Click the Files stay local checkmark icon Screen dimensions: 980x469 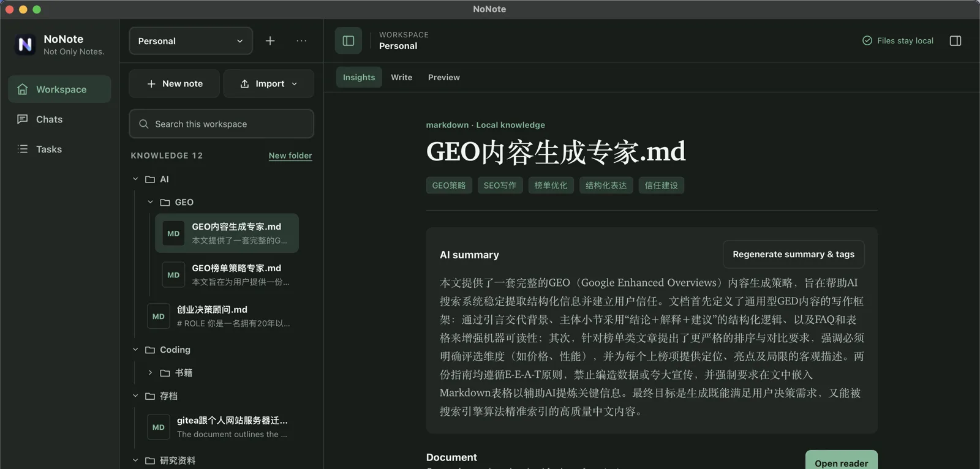point(867,41)
